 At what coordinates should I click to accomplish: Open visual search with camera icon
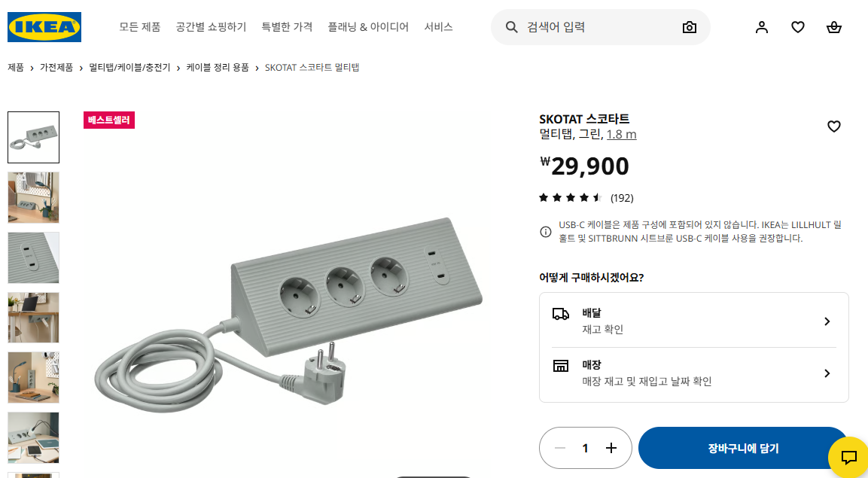coord(689,27)
